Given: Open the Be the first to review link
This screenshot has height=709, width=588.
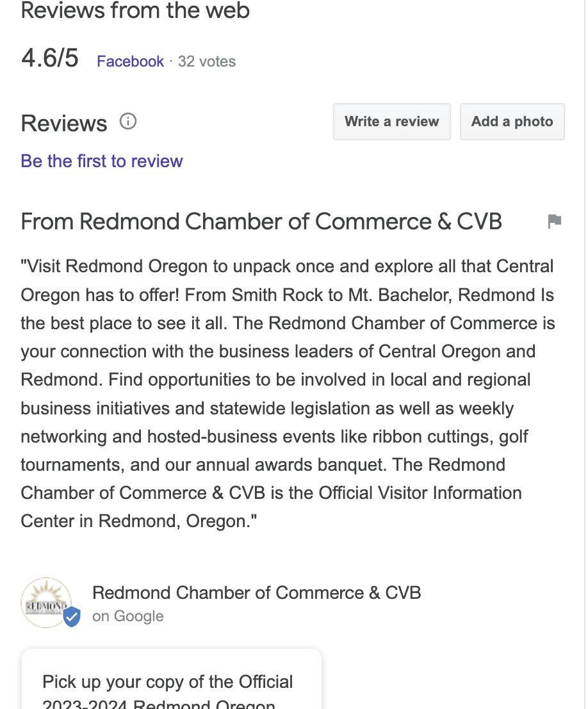Looking at the screenshot, I should 102,161.
